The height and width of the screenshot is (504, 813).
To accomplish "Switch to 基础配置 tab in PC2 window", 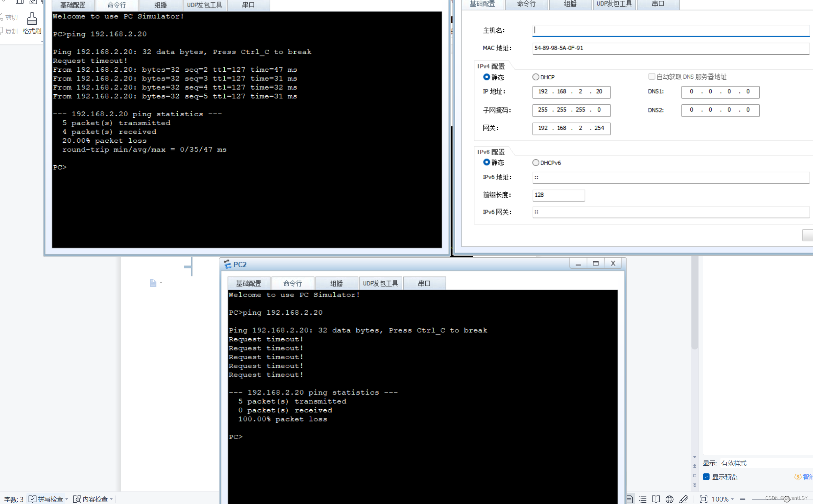I will [249, 283].
